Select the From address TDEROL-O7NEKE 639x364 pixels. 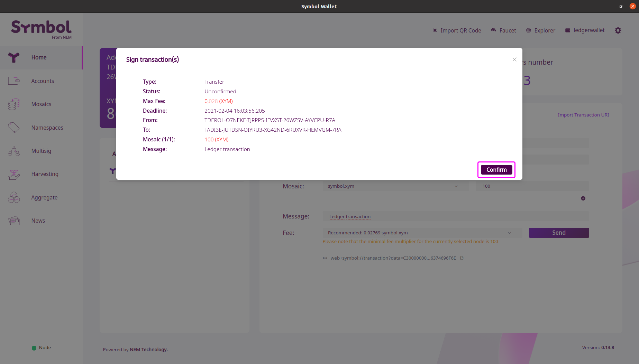(270, 120)
